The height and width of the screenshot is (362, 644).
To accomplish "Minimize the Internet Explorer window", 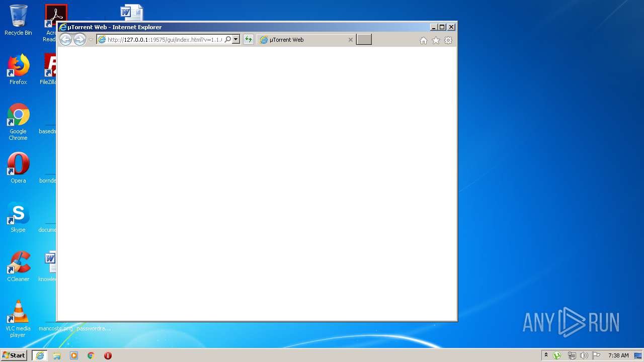I will coord(434,27).
